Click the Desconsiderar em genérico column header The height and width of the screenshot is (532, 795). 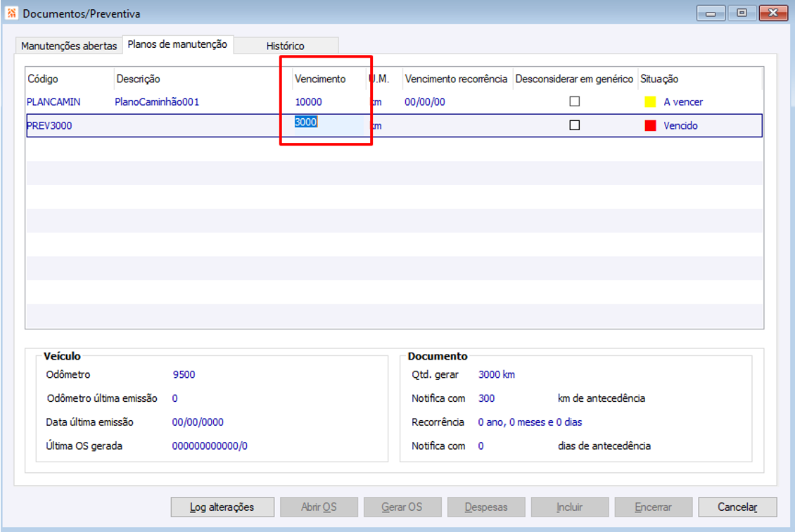574,79
